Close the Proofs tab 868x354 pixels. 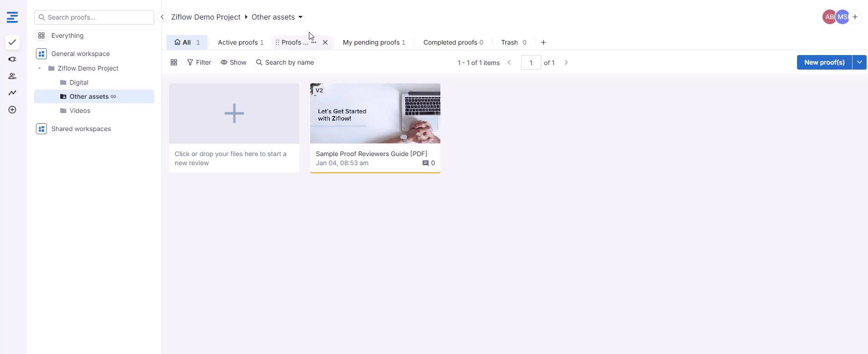click(x=325, y=42)
